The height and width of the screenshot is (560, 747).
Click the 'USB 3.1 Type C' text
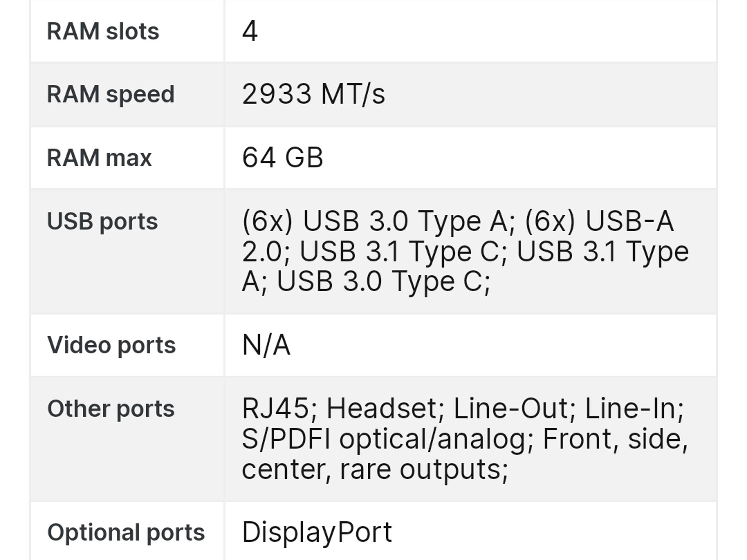(399, 252)
